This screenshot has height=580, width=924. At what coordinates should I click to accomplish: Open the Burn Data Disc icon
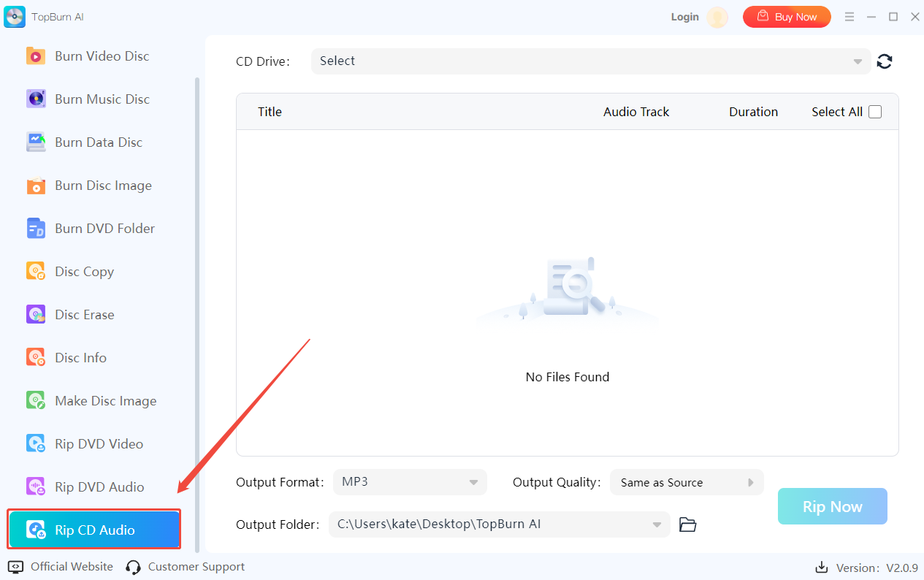[x=36, y=142]
